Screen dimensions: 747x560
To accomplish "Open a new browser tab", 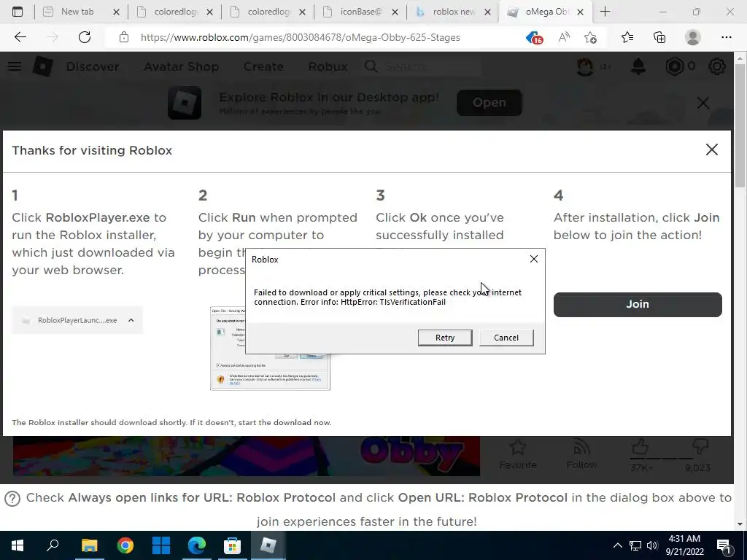I will (x=605, y=12).
